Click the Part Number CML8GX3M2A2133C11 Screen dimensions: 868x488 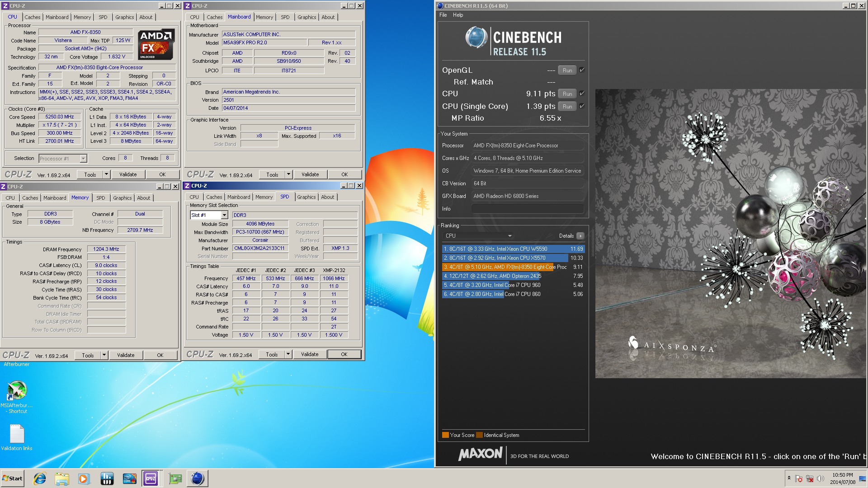260,249
